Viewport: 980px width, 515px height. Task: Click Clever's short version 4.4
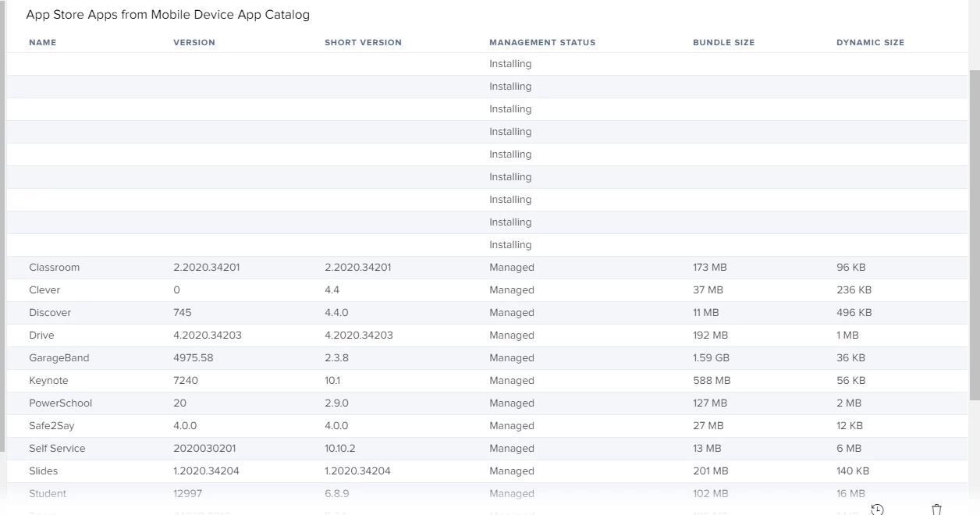click(x=332, y=290)
